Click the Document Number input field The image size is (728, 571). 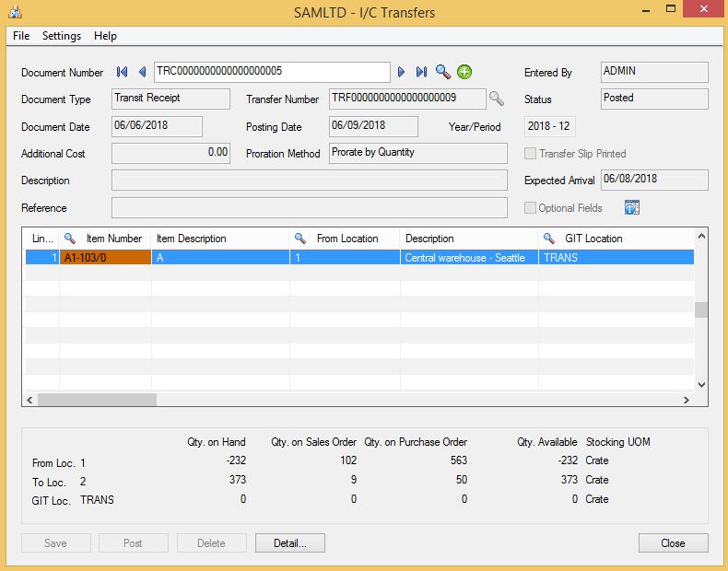pos(272,72)
